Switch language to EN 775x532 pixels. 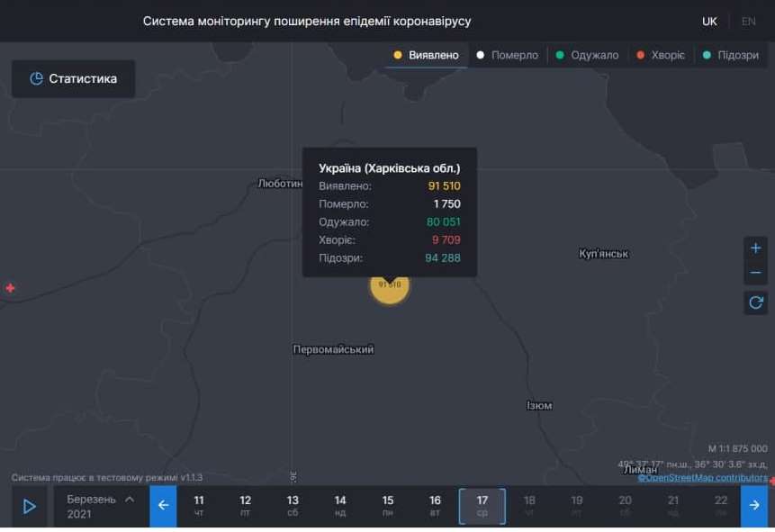[749, 20]
